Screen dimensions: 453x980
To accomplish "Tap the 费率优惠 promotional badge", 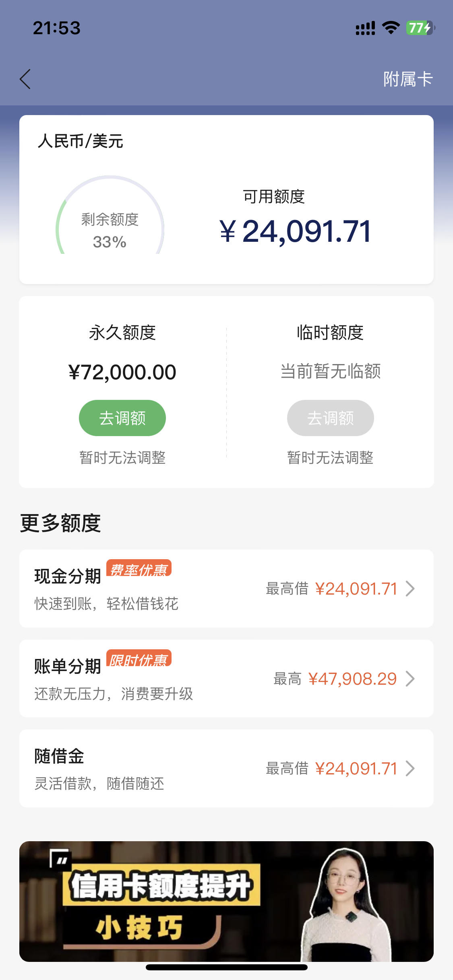I will point(139,568).
